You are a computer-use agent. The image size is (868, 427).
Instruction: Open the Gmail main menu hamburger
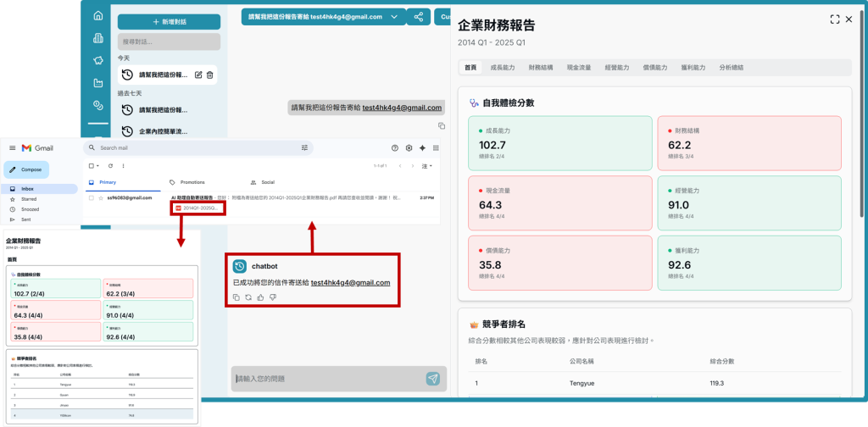12,147
